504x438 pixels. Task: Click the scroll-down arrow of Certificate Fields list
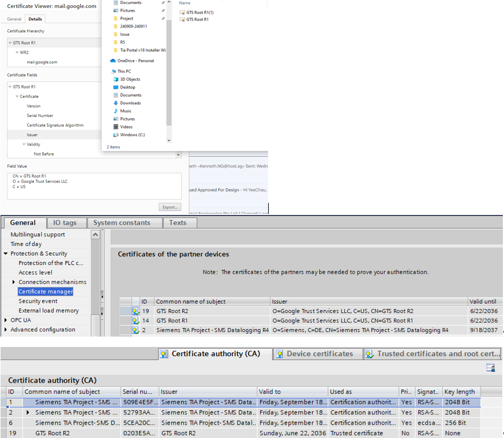coord(178,155)
